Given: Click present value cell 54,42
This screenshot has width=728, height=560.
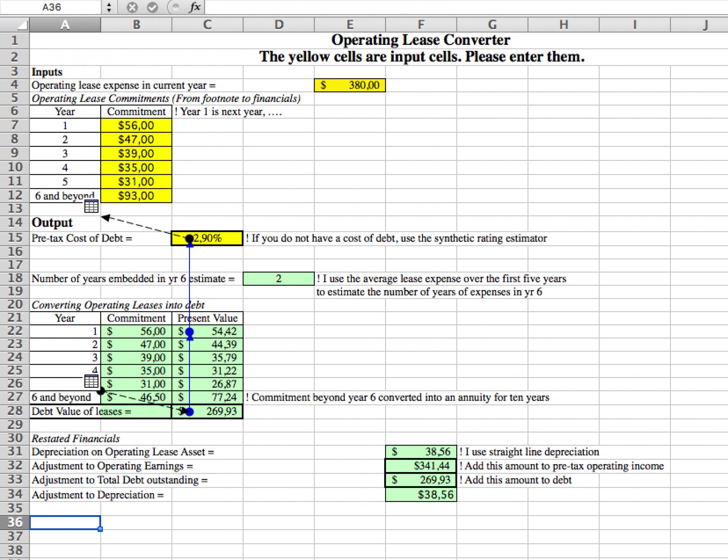Looking at the screenshot, I should click(x=207, y=331).
